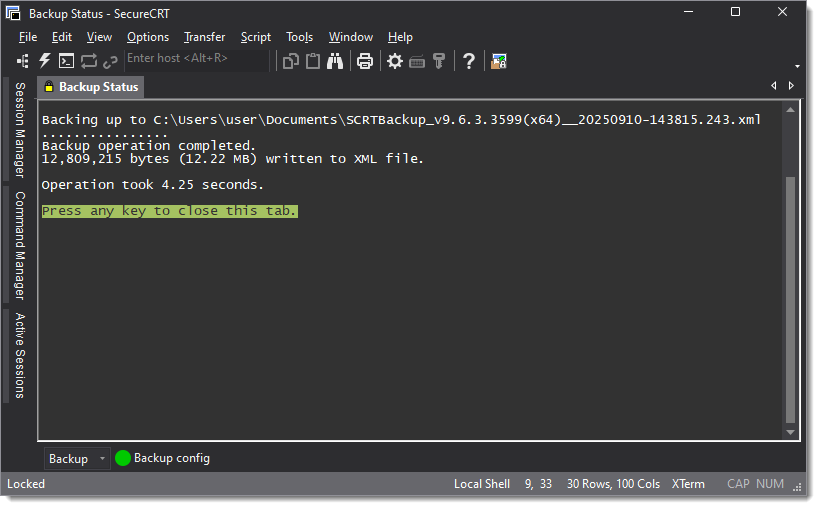Select the Backup Status tab
Viewport: 819px width, 508px height.
(x=90, y=87)
